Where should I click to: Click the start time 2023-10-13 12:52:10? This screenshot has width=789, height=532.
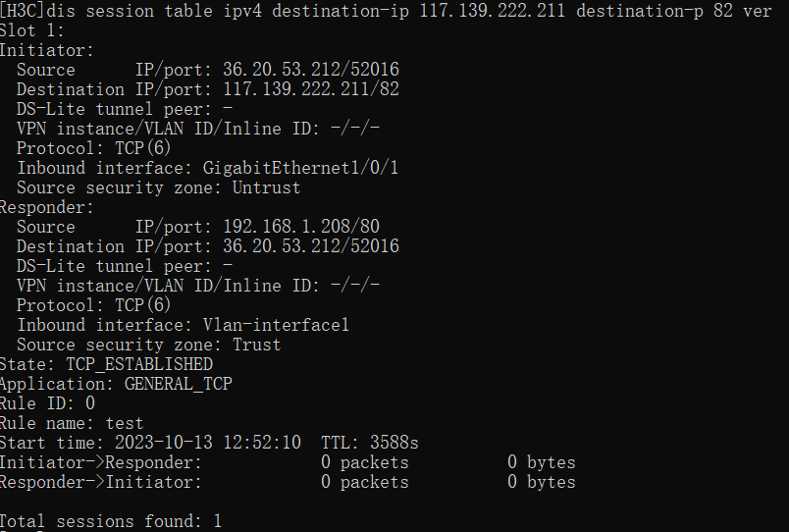point(207,443)
